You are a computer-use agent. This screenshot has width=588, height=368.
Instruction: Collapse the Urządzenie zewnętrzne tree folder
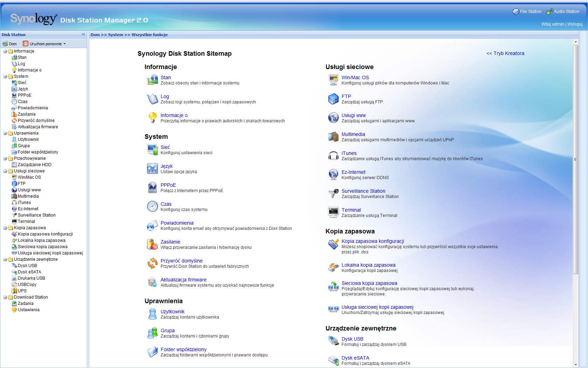click(5, 259)
